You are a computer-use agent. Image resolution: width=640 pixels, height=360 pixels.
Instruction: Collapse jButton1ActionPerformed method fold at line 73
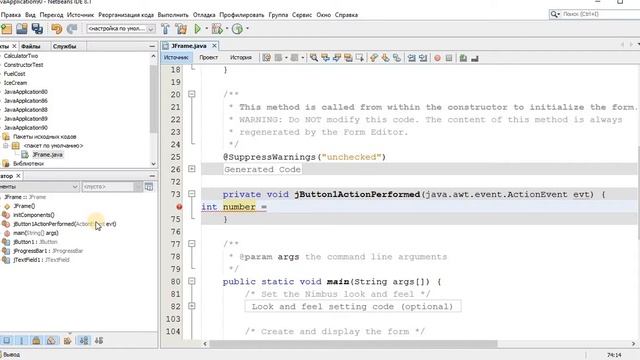tap(191, 194)
